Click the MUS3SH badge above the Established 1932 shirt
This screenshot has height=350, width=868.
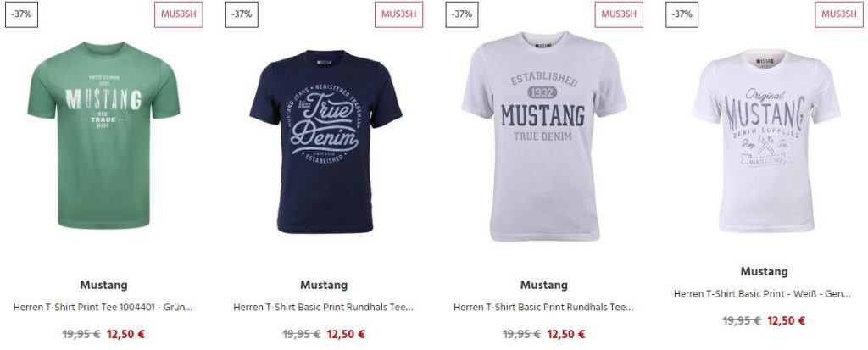[619, 14]
